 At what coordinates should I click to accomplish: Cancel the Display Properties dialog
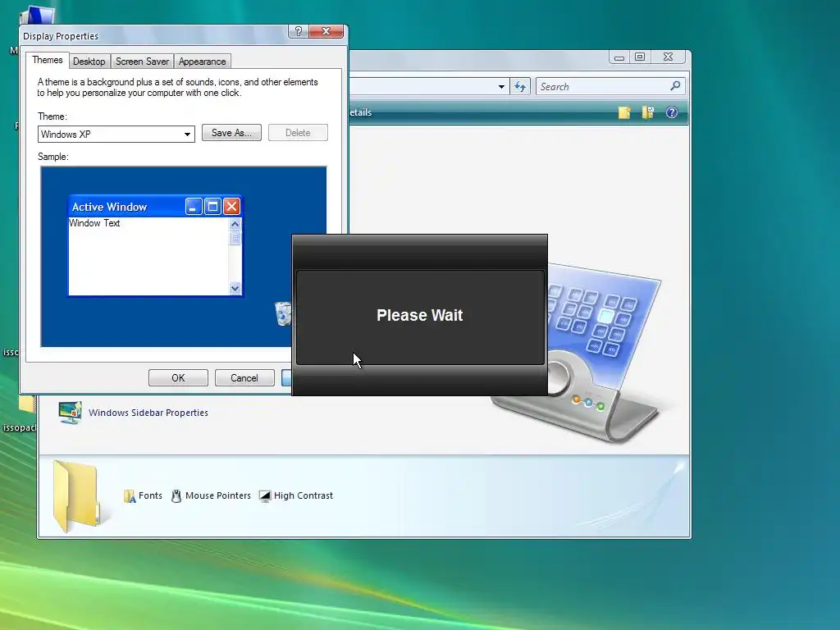click(x=244, y=377)
